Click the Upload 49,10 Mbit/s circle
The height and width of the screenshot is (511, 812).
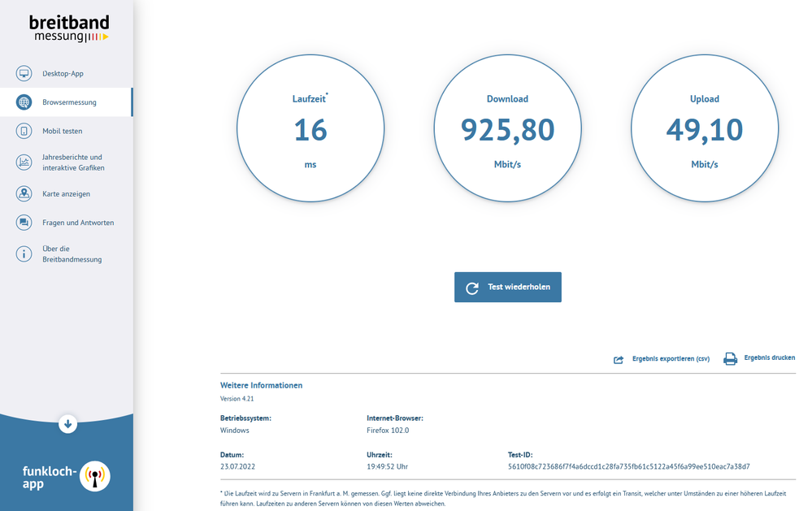pyautogui.click(x=704, y=128)
